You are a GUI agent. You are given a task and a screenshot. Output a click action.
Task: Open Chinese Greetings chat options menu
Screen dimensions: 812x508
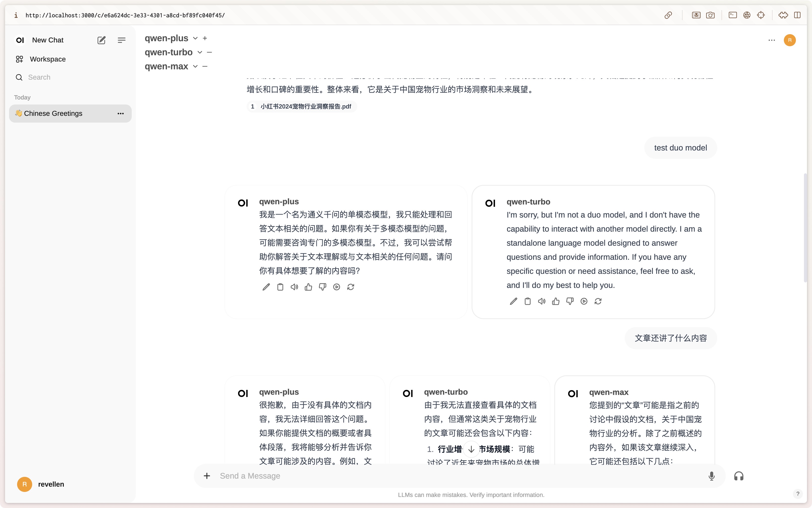(121, 114)
